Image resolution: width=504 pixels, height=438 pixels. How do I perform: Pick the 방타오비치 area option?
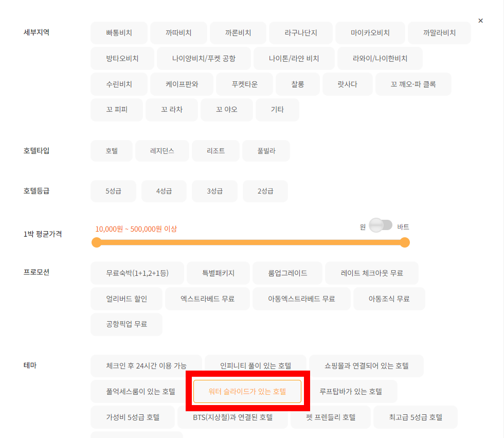pos(122,59)
